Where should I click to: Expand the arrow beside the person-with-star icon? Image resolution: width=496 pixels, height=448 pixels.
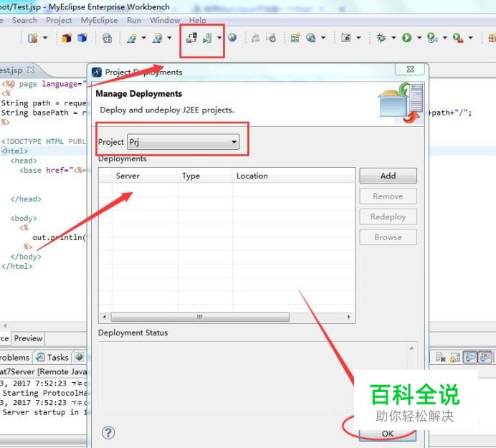pos(143,38)
